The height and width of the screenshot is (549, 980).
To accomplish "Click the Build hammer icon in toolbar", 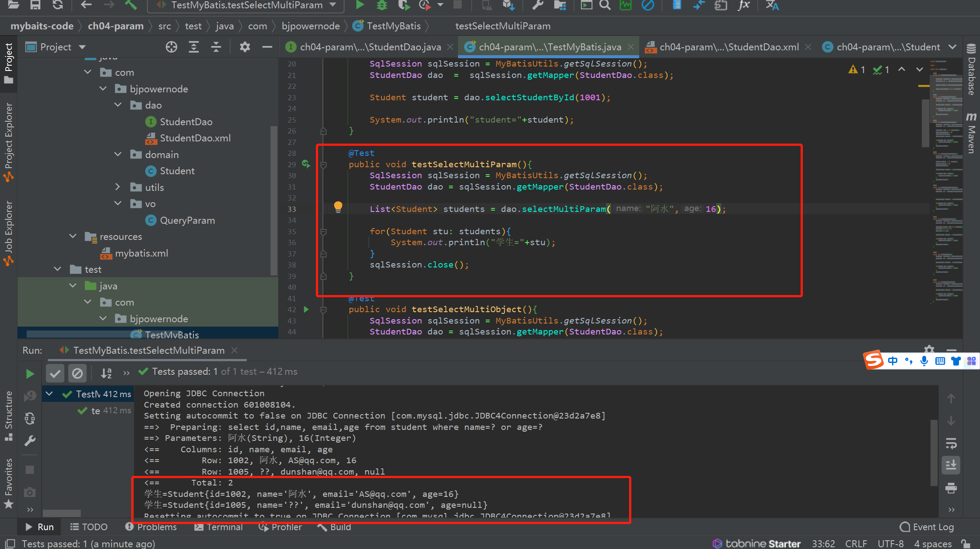I will 131,5.
